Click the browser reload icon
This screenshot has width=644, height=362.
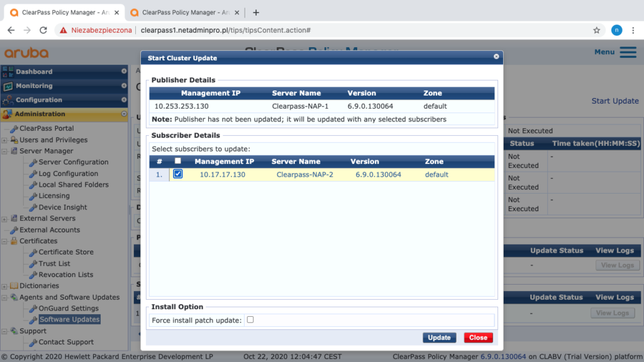click(43, 30)
